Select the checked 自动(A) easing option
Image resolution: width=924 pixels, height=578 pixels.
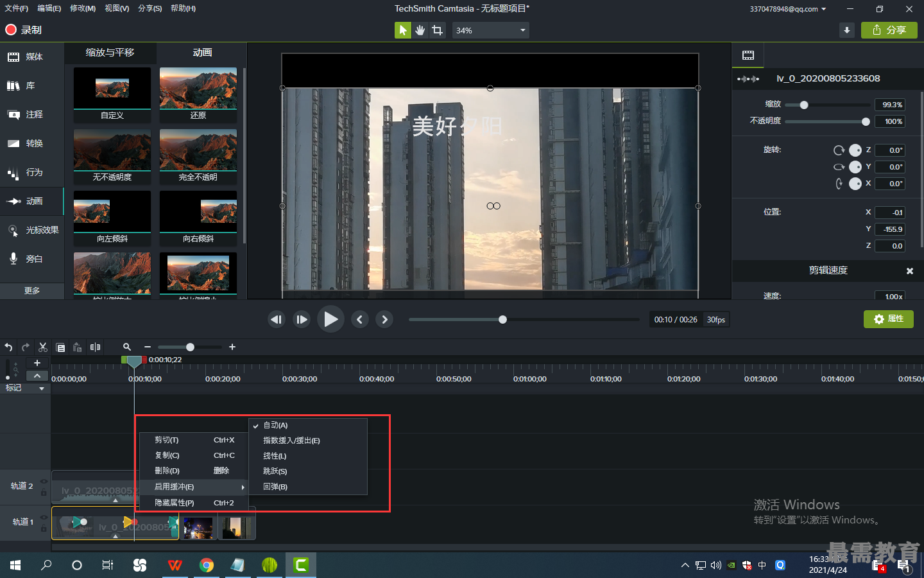[x=308, y=425]
